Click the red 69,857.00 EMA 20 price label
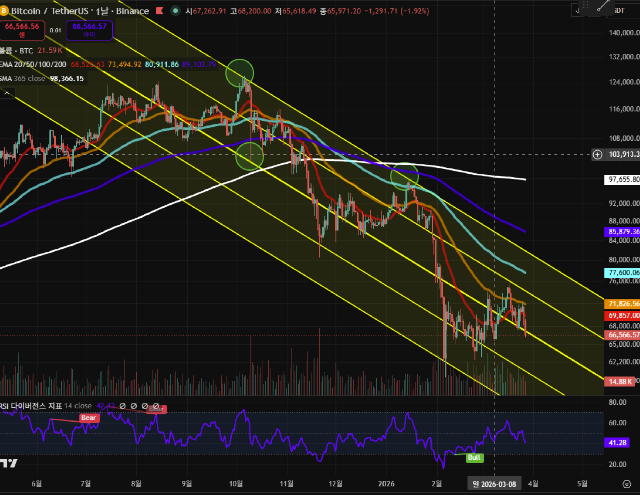The height and width of the screenshot is (495, 640). click(x=622, y=315)
